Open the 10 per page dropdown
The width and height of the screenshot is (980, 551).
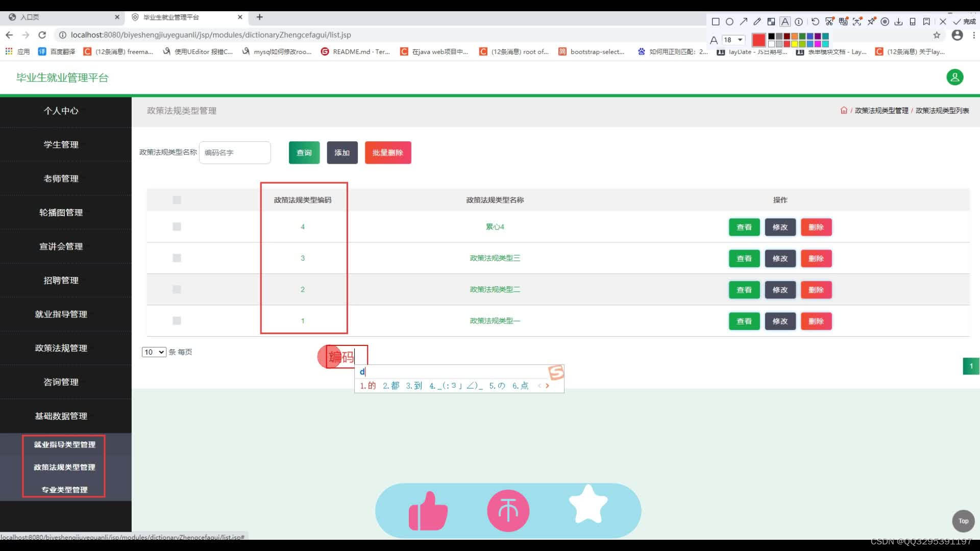coord(154,352)
